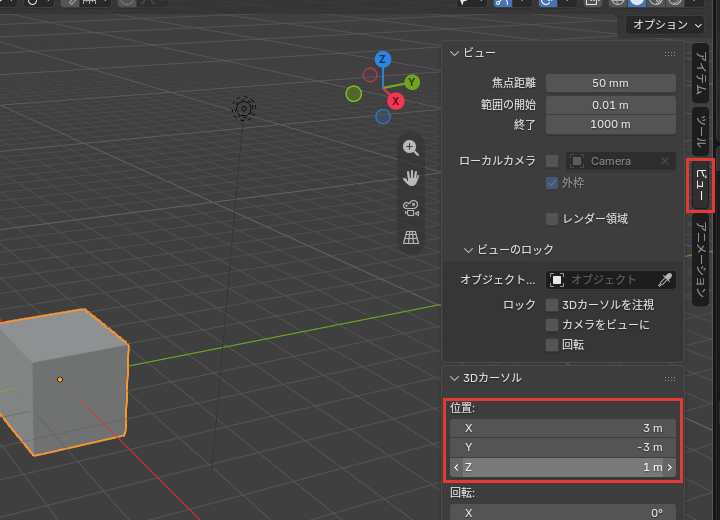Open the アニメーション sidebar tab
Image resolution: width=720 pixels, height=520 pixels.
click(701, 260)
